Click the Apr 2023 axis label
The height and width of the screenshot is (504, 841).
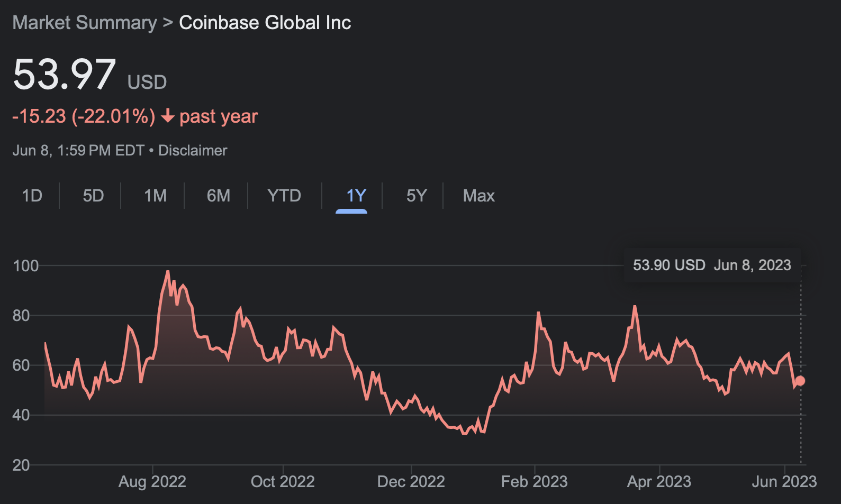pyautogui.click(x=659, y=482)
